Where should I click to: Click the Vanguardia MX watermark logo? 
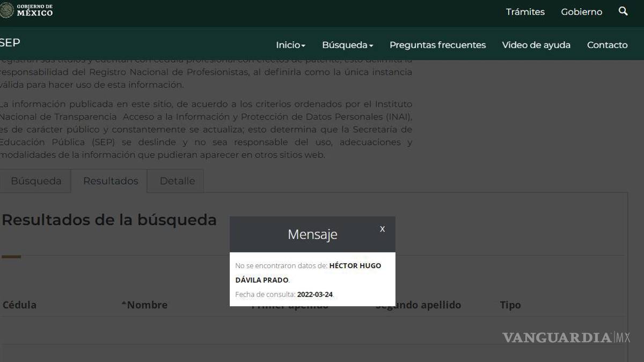(565, 338)
